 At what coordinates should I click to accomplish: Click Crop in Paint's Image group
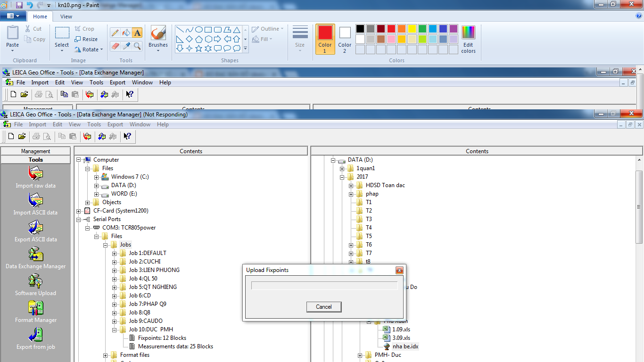coord(84,29)
